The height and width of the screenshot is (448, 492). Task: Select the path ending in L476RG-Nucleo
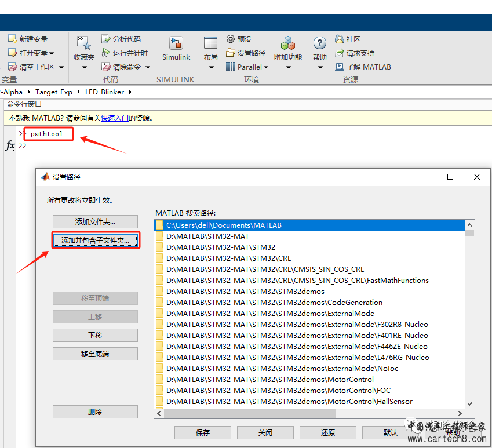point(309,358)
